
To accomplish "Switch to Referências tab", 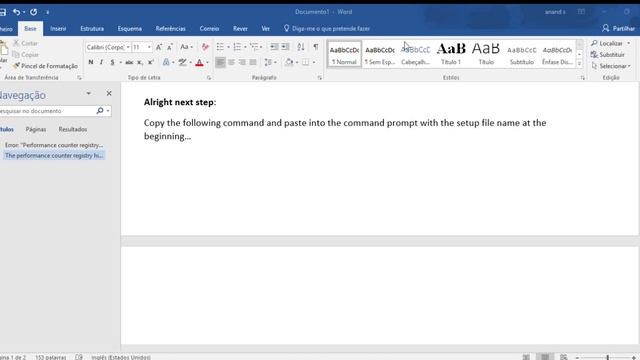I will coord(170,29).
